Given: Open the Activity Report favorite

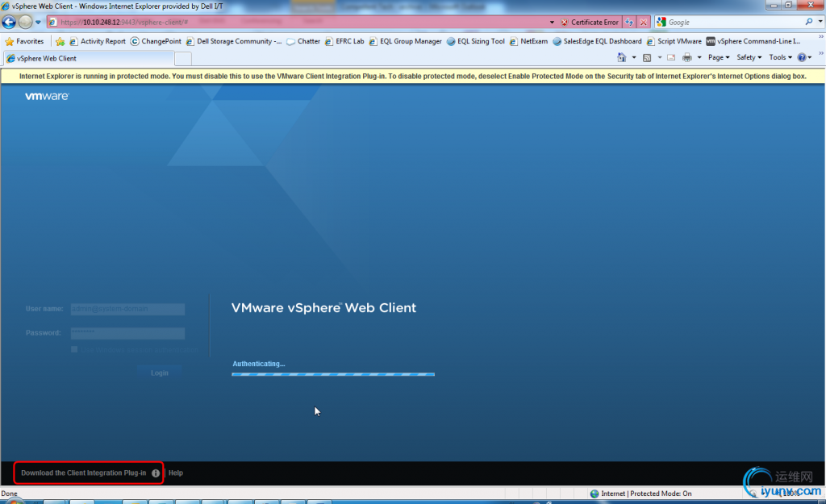Looking at the screenshot, I should coord(98,41).
